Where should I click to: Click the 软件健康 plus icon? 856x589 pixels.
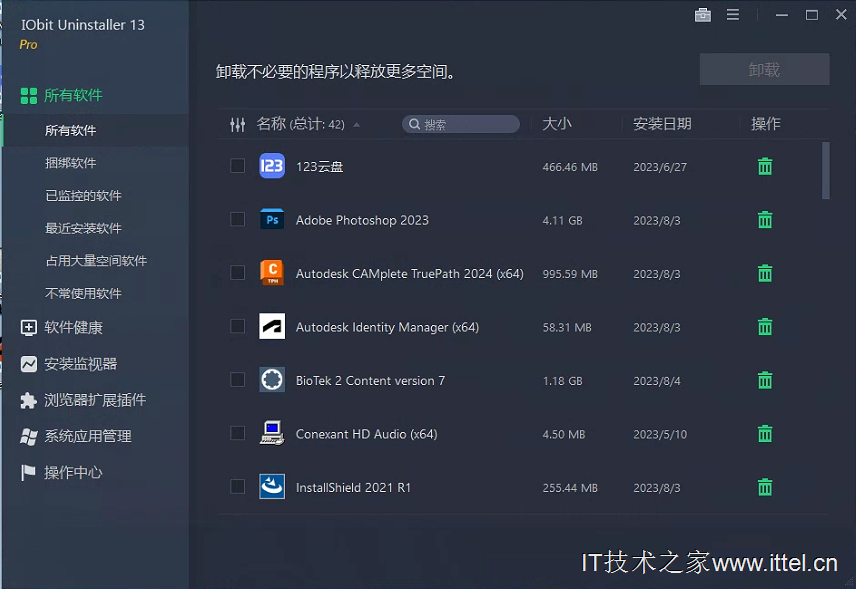pos(28,328)
